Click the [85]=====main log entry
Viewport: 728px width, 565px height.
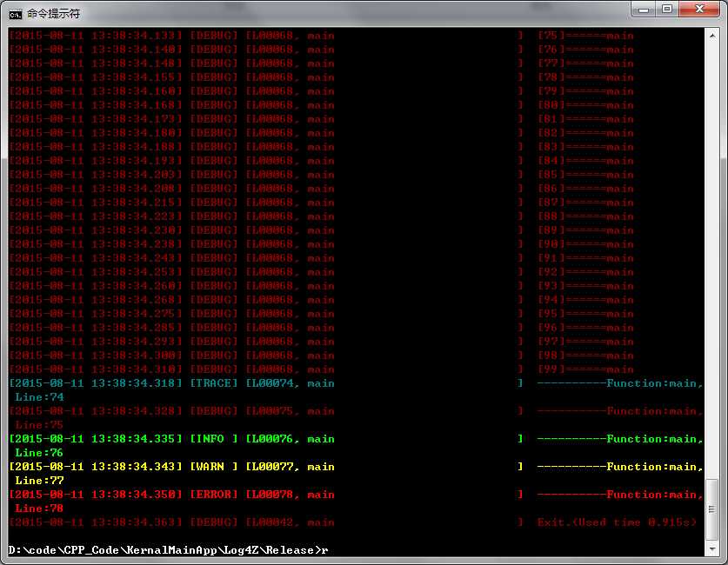click(x=585, y=175)
